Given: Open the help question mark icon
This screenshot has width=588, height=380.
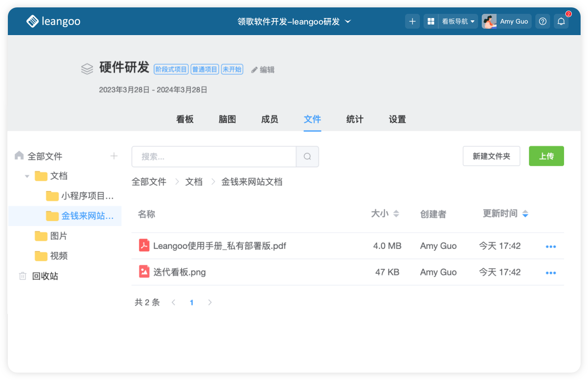Looking at the screenshot, I should click(543, 21).
